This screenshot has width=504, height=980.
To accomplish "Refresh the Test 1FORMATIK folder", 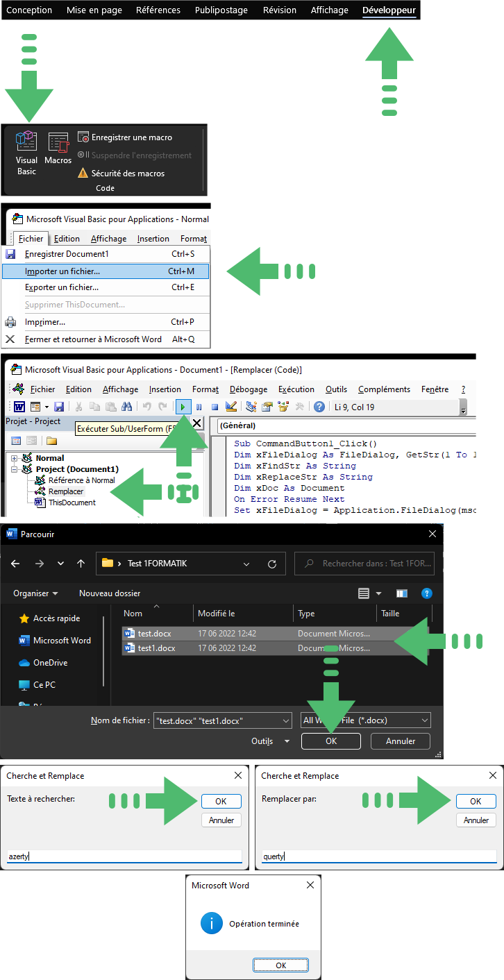I will pos(272,564).
